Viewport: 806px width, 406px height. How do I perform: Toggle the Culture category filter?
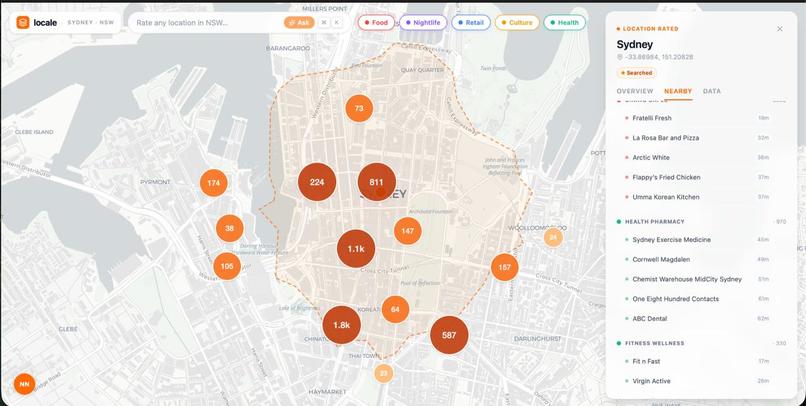[x=517, y=23]
